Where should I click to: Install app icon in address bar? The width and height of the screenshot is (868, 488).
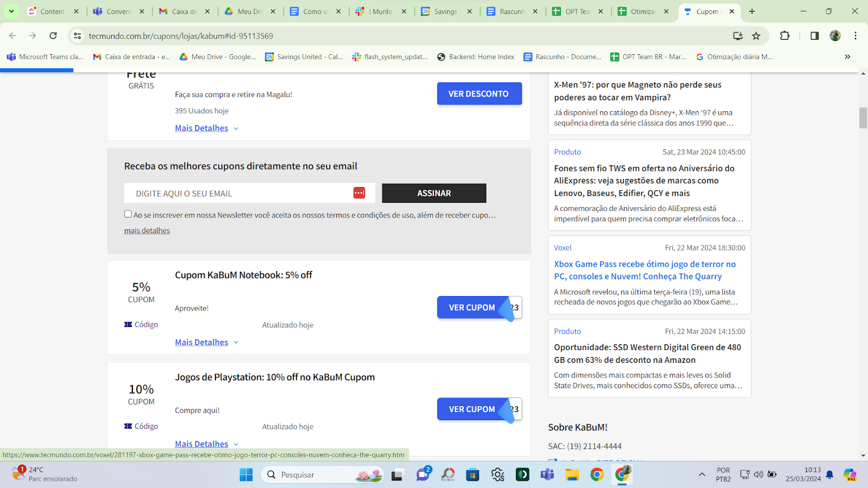click(738, 36)
